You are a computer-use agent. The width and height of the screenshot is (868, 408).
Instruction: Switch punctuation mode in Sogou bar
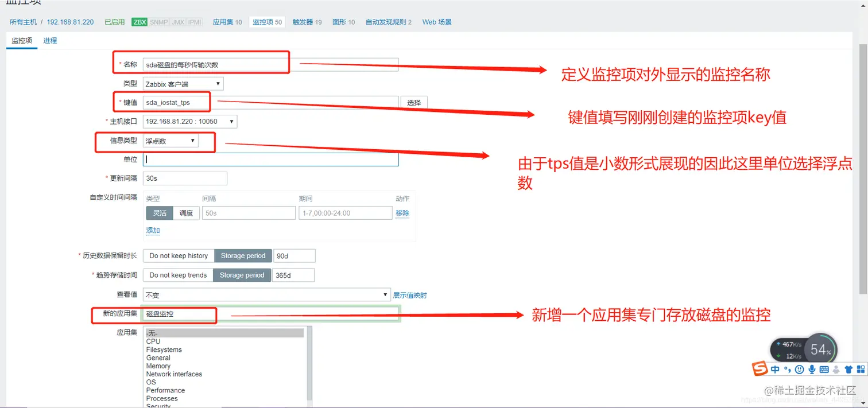(x=788, y=369)
